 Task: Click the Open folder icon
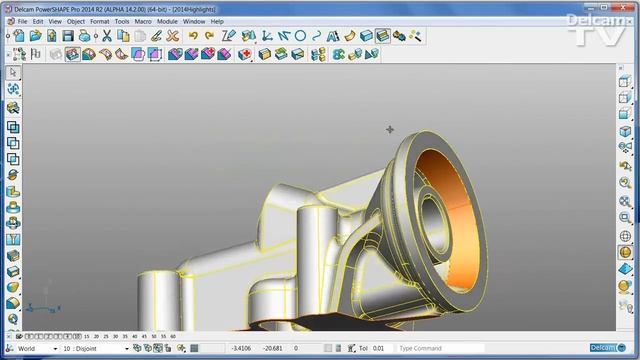[x=36, y=36]
